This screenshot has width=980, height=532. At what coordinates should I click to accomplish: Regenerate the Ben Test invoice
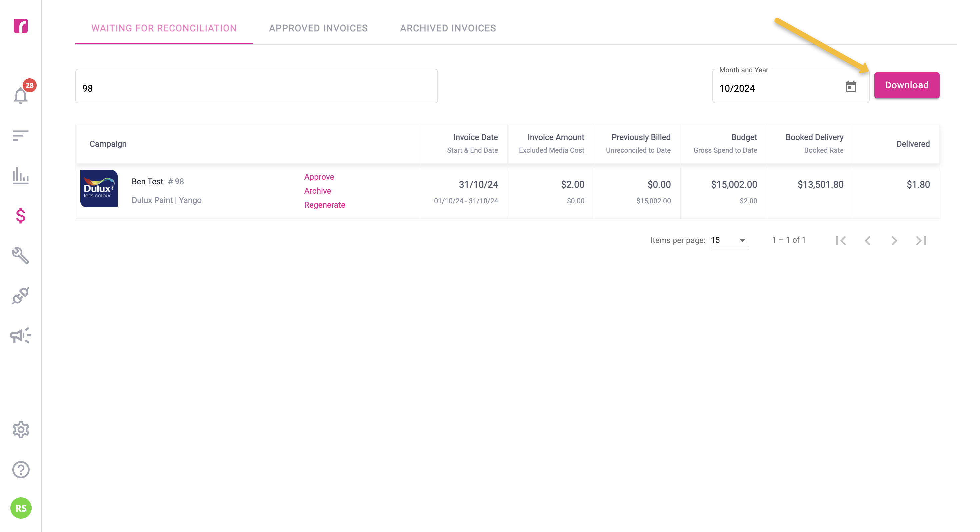[325, 205]
